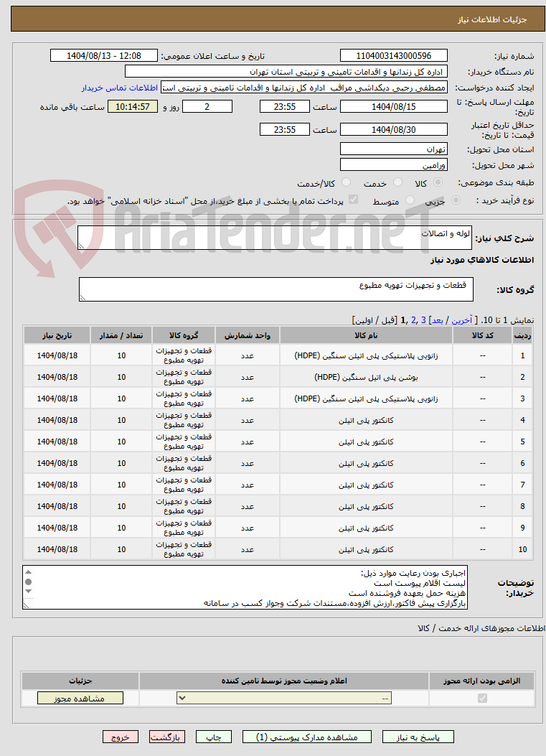Click the ایجاد کننده درخواست field
Screen dimensions: 546x756
coord(303,88)
